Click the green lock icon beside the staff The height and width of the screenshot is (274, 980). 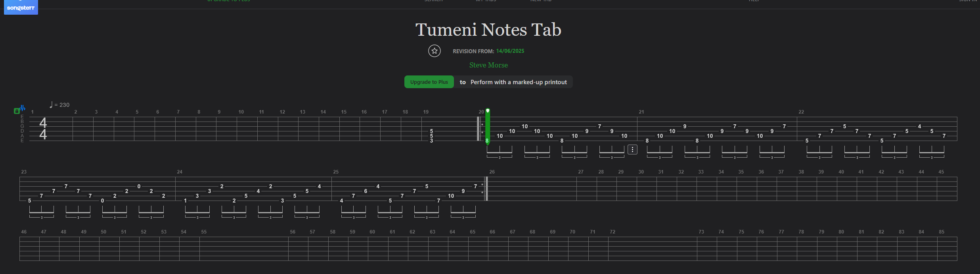tap(17, 111)
